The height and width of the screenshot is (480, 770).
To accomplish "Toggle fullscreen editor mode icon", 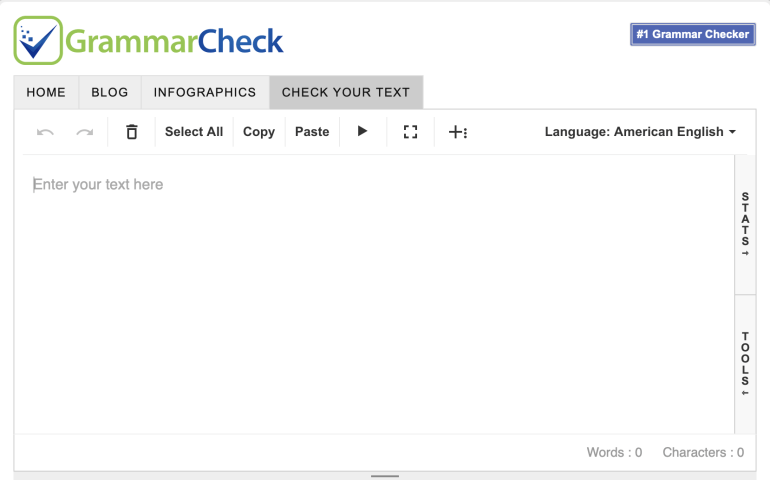I will [x=411, y=132].
